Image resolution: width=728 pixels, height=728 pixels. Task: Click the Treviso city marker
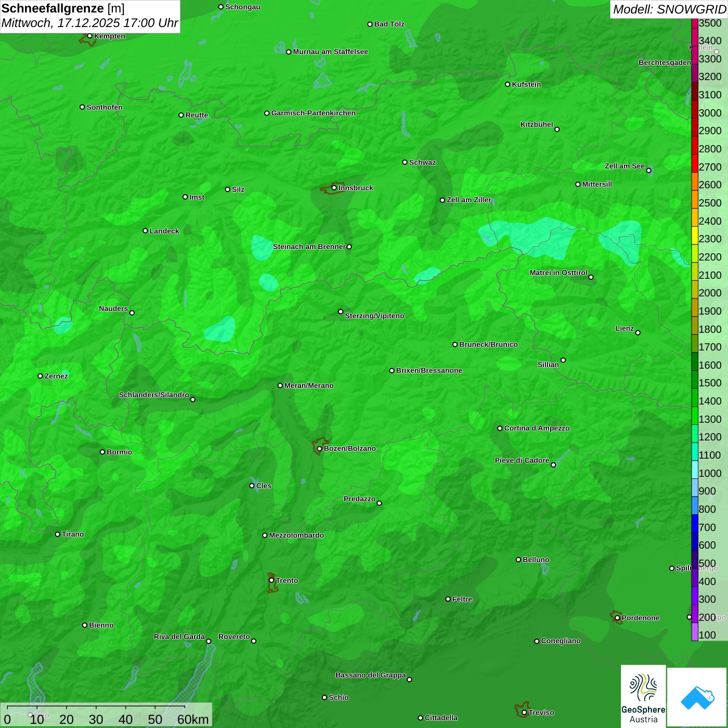[524, 713]
